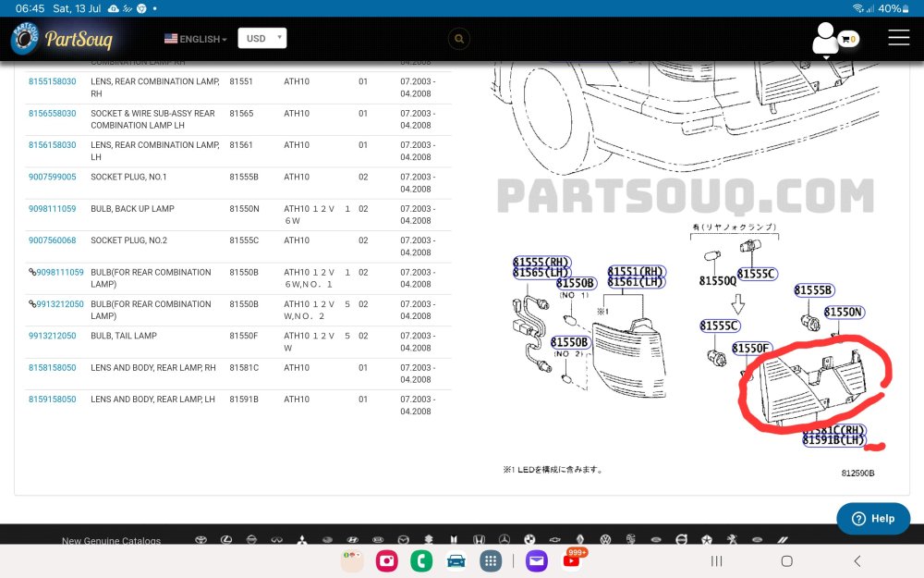Open the Help chat button
The image size is (924, 578).
pos(873,519)
